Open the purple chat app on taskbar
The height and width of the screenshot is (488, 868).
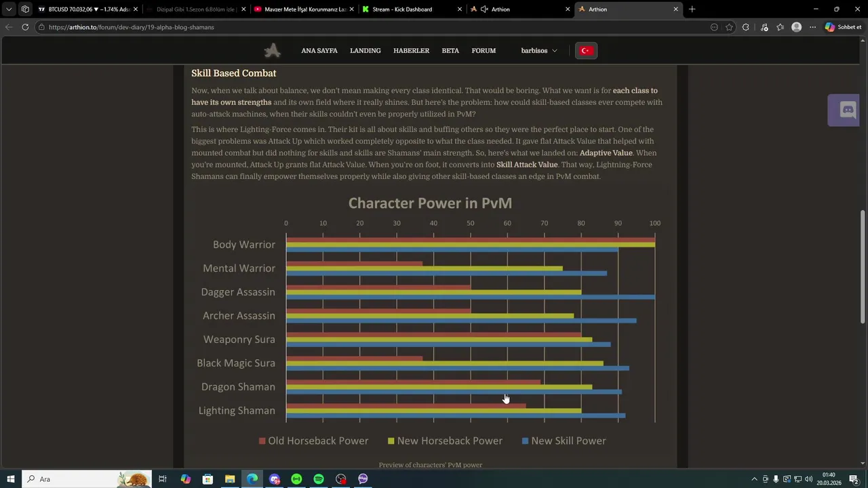click(x=363, y=479)
